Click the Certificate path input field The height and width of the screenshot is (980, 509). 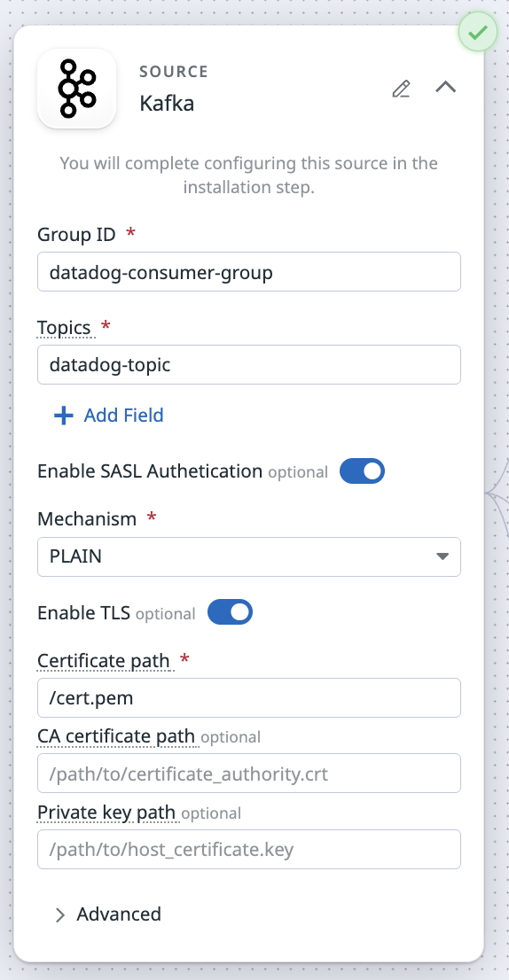[x=249, y=697]
